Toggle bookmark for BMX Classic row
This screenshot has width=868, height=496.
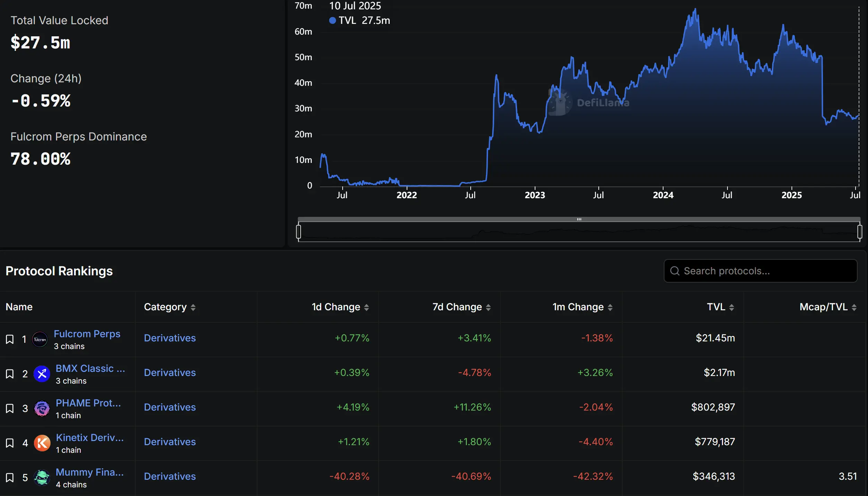10,374
